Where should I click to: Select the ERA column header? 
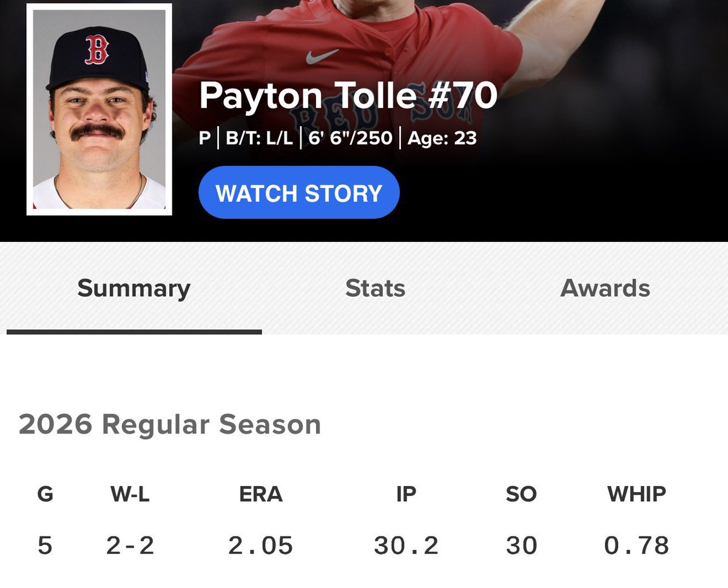261,495
